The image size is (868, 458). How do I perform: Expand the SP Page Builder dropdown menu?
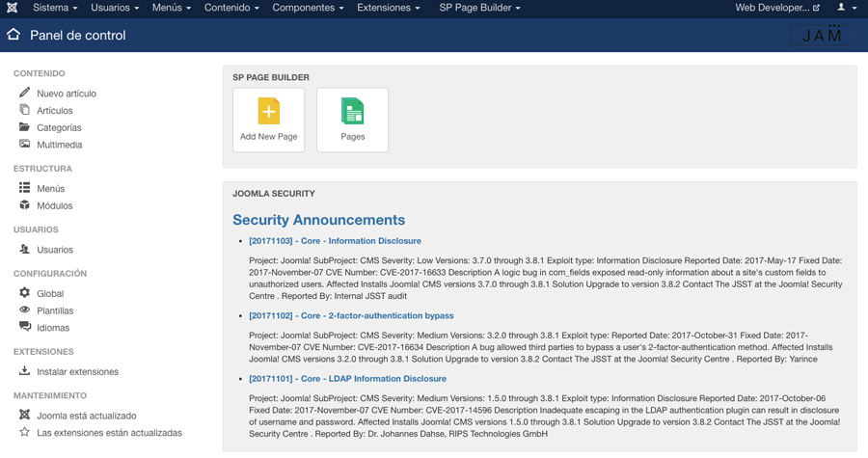tap(479, 8)
